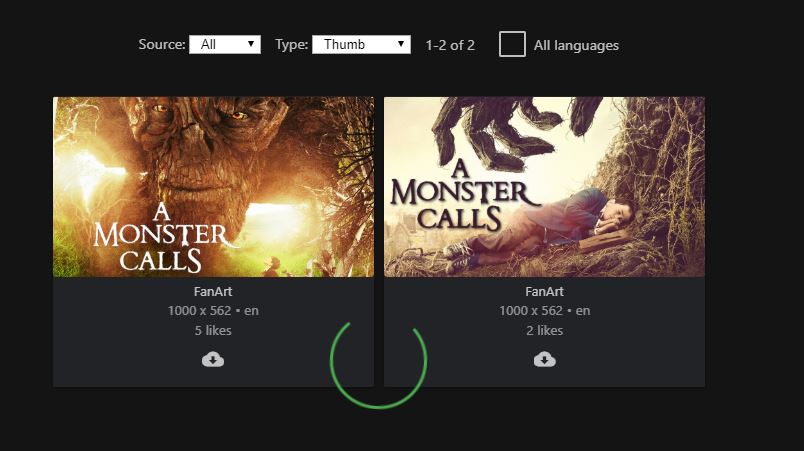Screen dimensions: 804x451
Task: Click the '2 likes' text
Action: (545, 331)
